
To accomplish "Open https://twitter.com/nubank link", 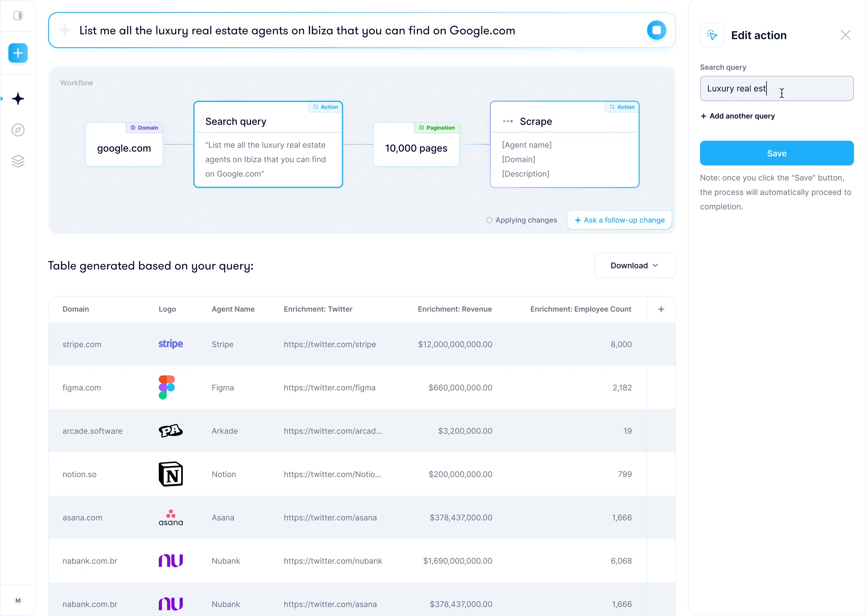I will [x=333, y=561].
